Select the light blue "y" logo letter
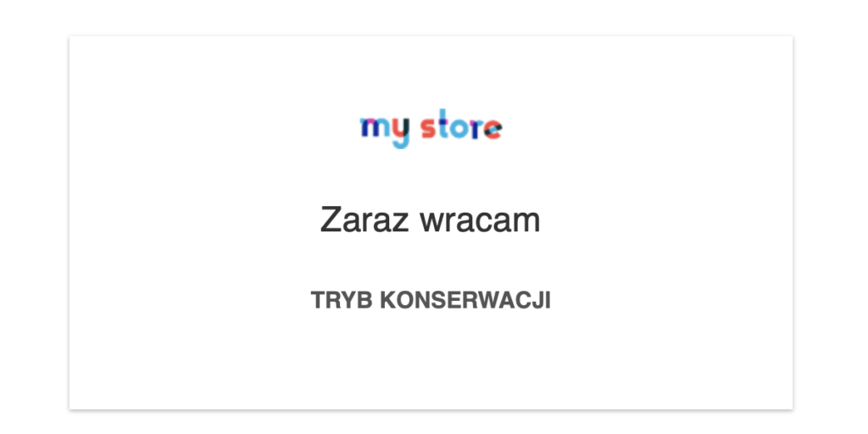The image size is (868, 434). pos(401,133)
